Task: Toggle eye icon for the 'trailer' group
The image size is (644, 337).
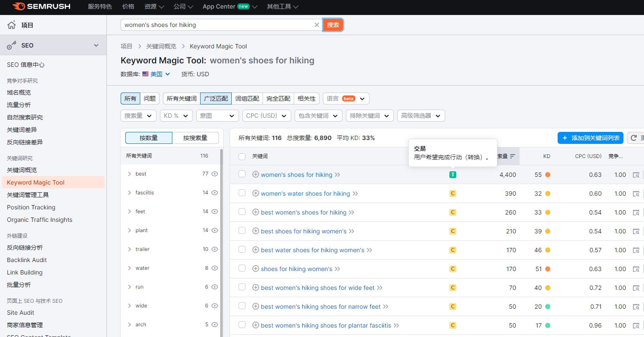Action: (215, 249)
